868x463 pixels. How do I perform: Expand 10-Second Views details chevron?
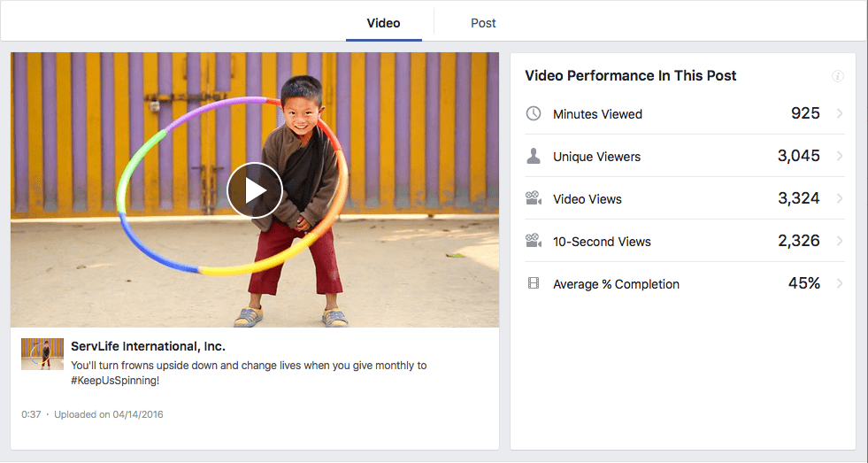tap(839, 241)
